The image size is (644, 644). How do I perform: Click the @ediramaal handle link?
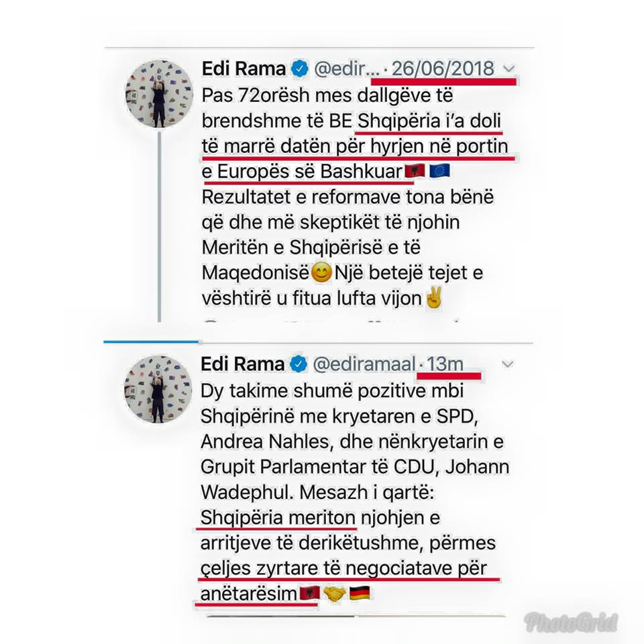click(x=365, y=364)
